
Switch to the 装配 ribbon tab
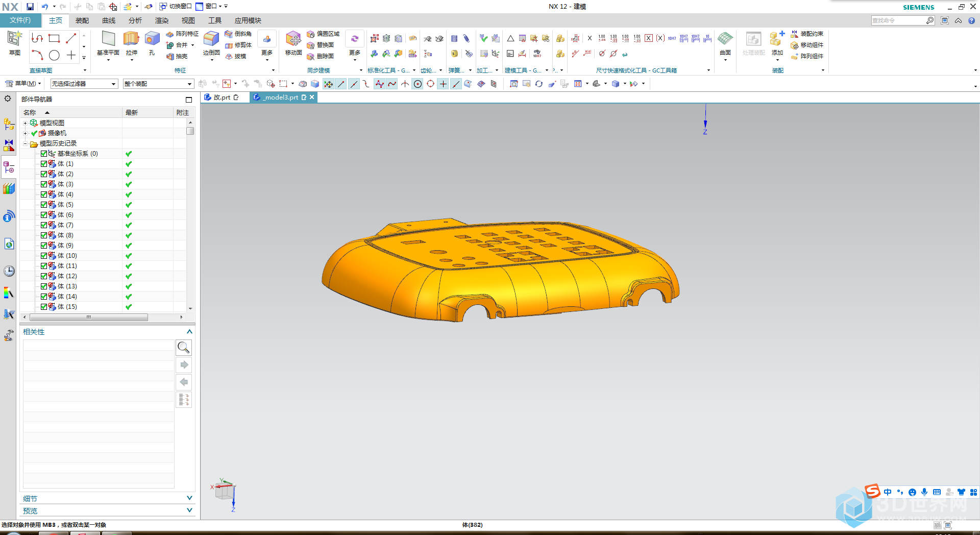82,20
